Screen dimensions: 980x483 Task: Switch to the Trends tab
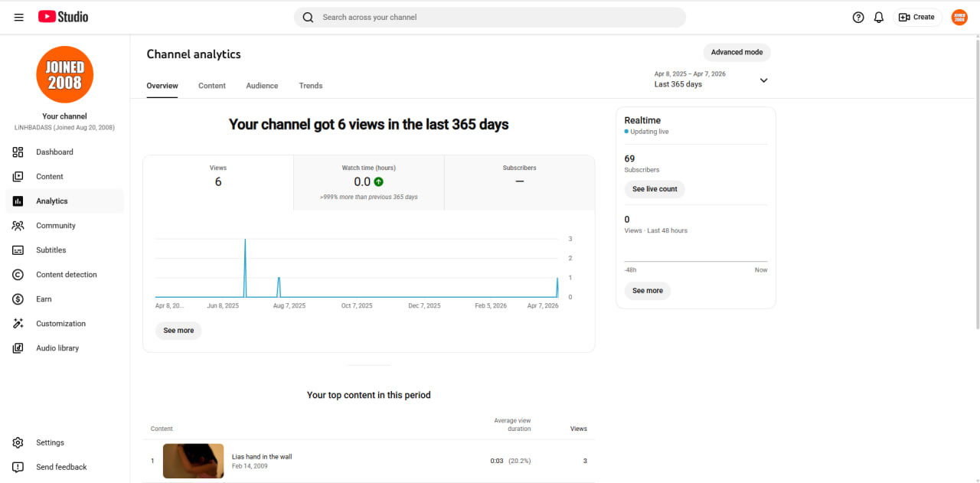[311, 86]
